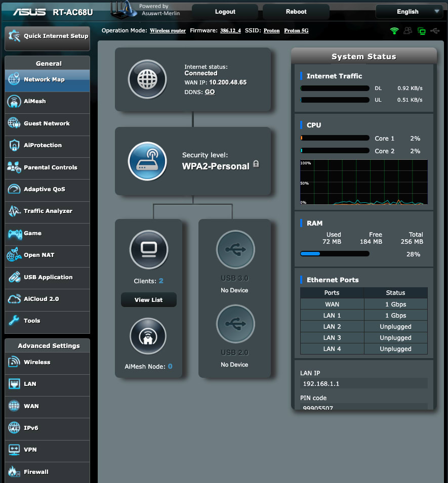Click the AiCloud 2.0 cloud icon
The image size is (448, 483).
pyautogui.click(x=14, y=299)
